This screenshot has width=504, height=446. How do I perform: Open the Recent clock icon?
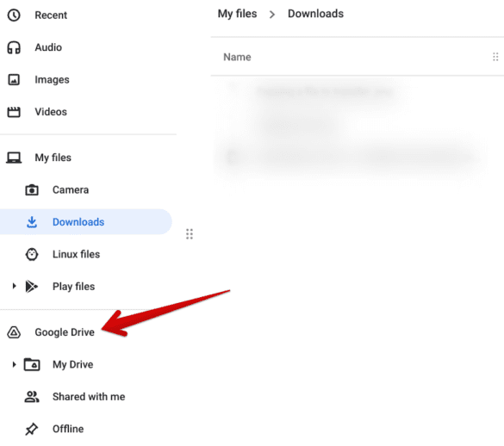point(14,15)
